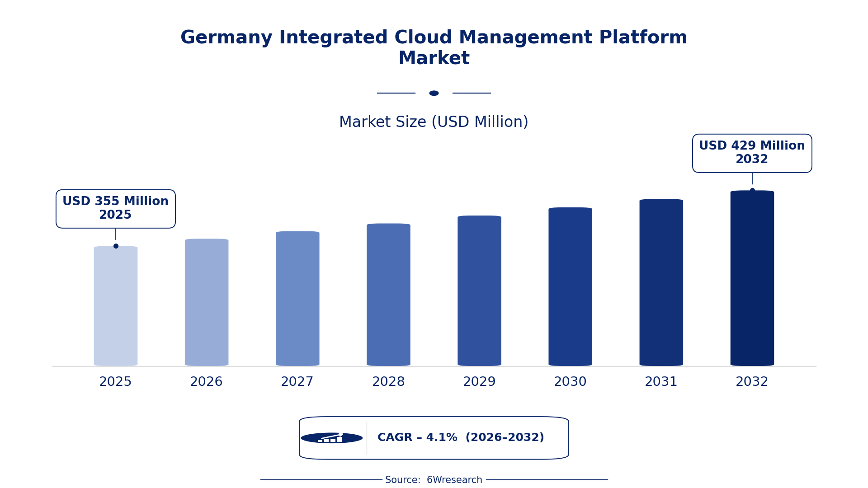
Task: Select the 2028 bar
Action: (388, 295)
